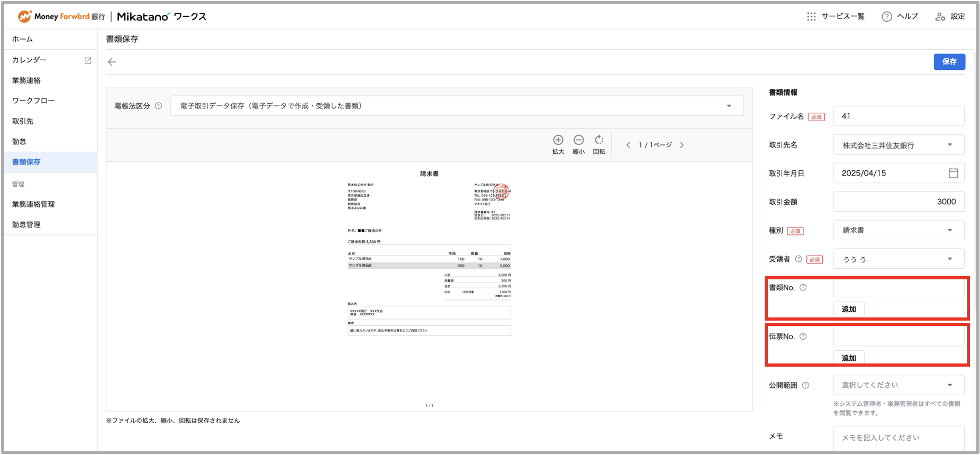Click the help icon beside 受領者
The image size is (980, 455).
point(798,259)
